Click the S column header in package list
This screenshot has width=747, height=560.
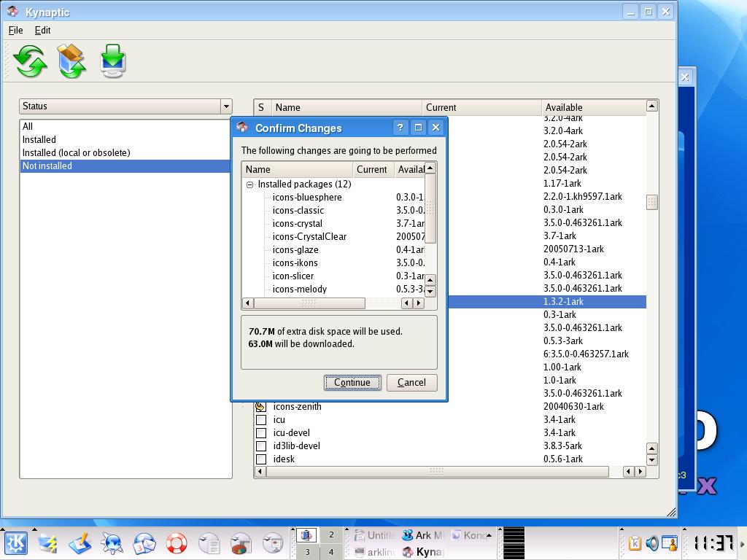261,107
